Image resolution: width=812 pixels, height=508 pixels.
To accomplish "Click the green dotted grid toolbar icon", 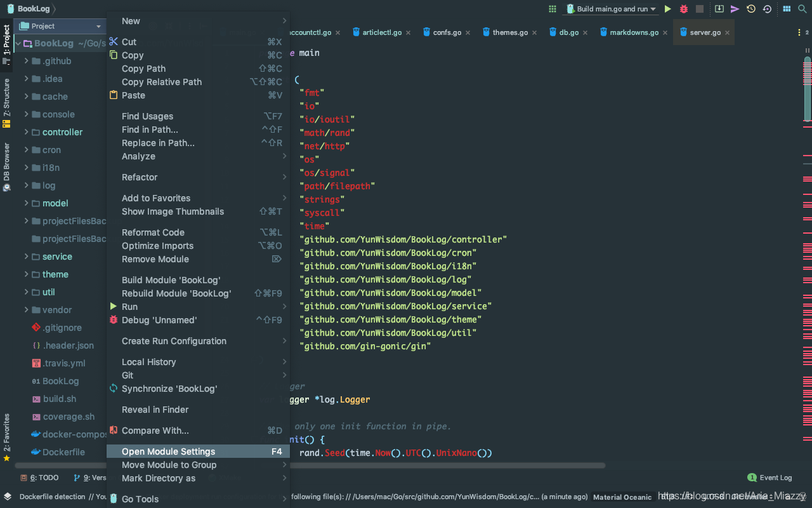I will point(553,9).
